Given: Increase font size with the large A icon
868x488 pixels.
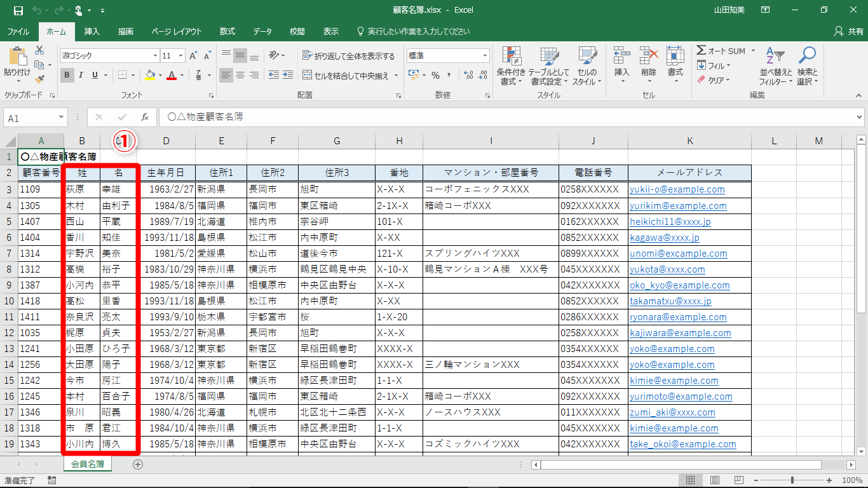Looking at the screenshot, I should (194, 56).
